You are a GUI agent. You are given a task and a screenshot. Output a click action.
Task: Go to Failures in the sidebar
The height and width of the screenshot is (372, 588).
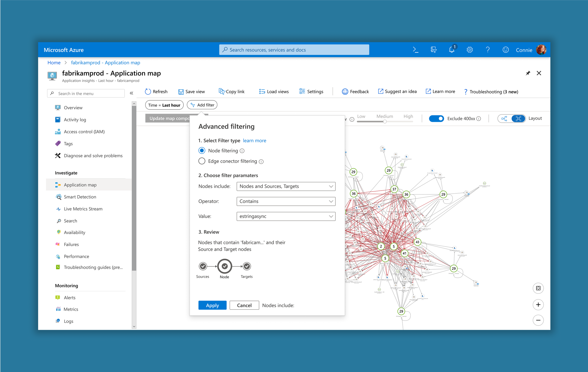[71, 244]
